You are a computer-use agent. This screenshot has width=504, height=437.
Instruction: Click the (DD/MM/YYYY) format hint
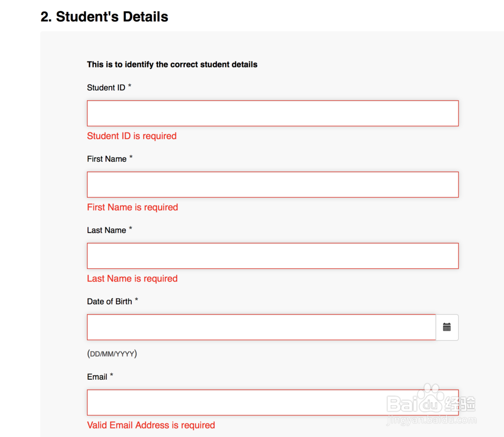click(112, 354)
